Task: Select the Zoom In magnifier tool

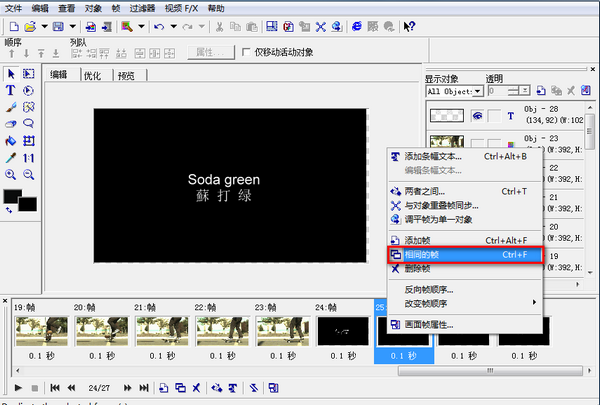Action: [x=11, y=175]
